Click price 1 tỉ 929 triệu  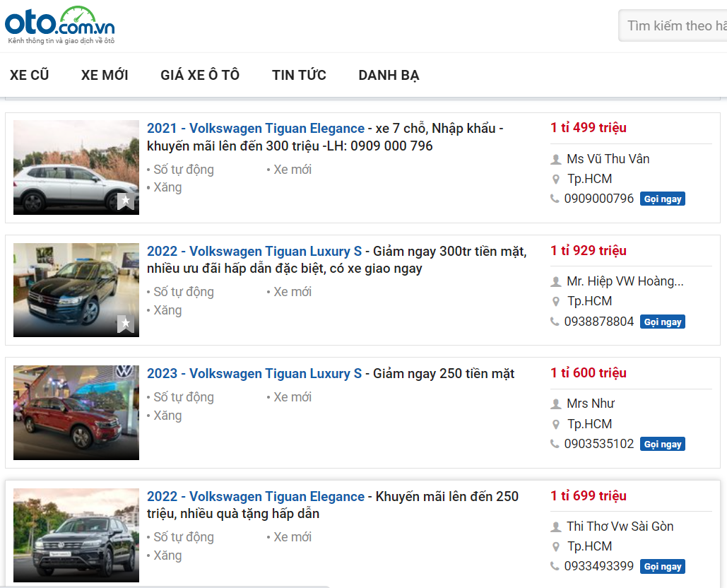tap(589, 251)
